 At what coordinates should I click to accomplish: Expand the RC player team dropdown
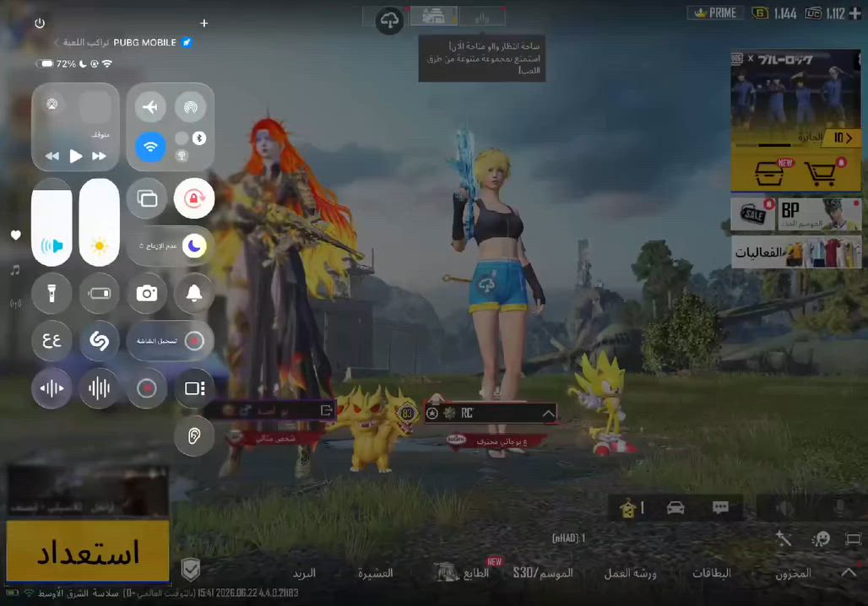pyautogui.click(x=548, y=414)
